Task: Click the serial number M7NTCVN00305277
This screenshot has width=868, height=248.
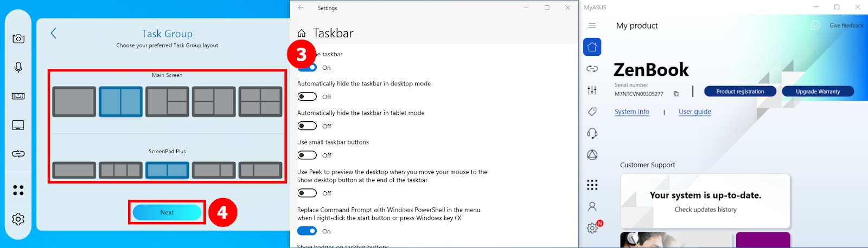Action: coord(639,94)
